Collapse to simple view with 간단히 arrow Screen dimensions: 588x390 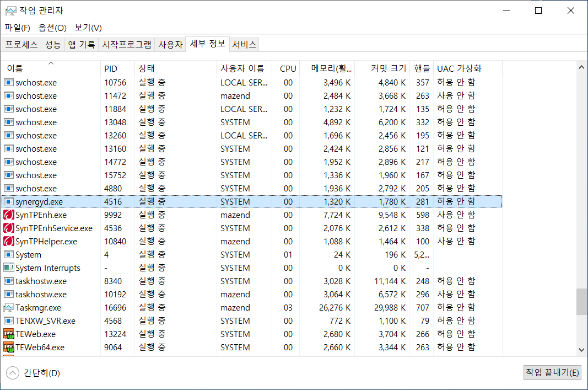pos(12,373)
